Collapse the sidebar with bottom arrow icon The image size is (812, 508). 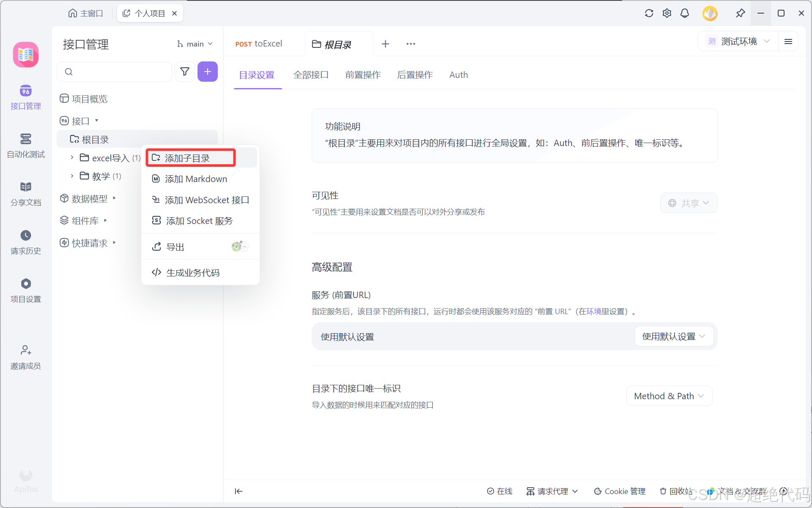coord(239,491)
